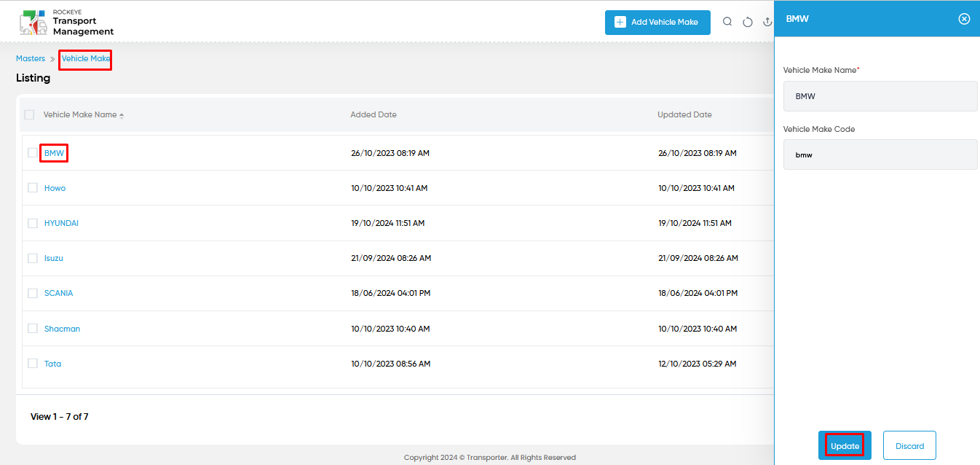Click the Listing heading
This screenshot has width=980, height=465.
pyautogui.click(x=33, y=78)
